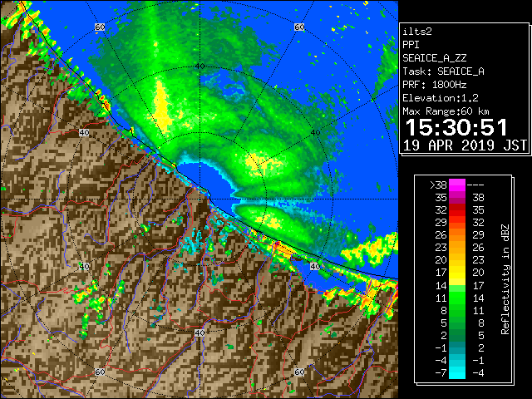Select the '>38' legend label

coord(438,185)
